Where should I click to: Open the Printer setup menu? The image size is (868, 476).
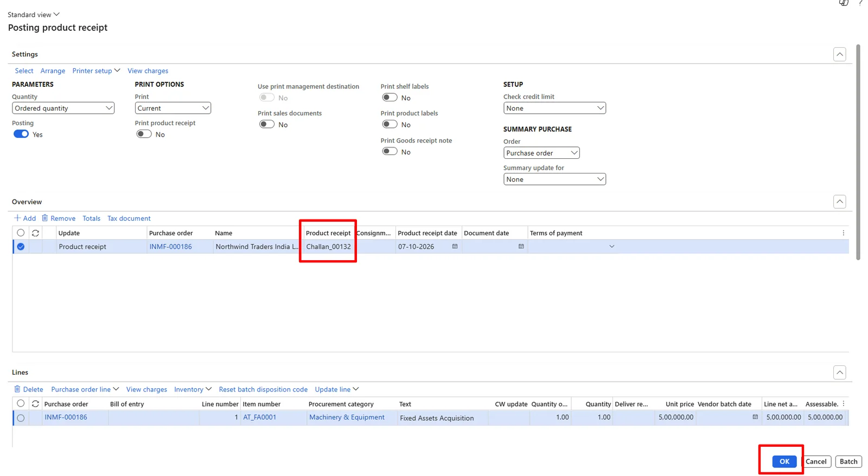pos(96,70)
